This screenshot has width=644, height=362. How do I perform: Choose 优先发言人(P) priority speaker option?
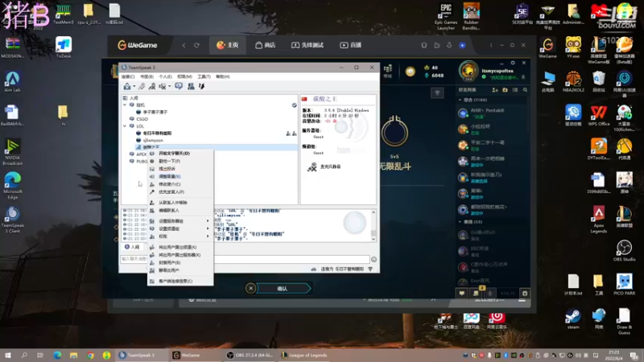180,192
